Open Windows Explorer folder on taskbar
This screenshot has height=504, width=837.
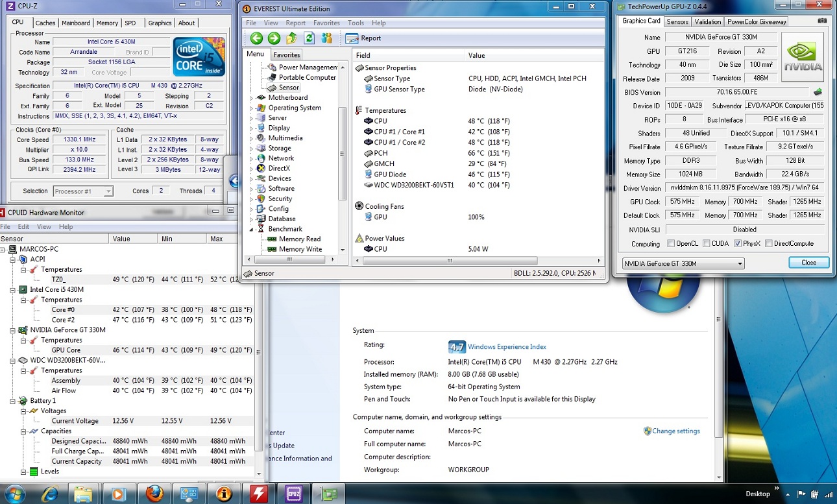click(x=83, y=494)
